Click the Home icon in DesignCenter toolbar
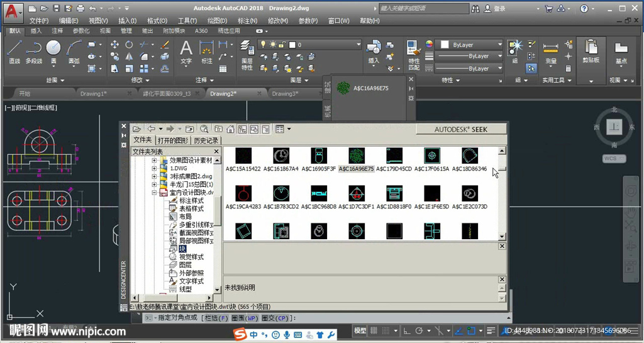This screenshot has width=644, height=343. tap(230, 129)
